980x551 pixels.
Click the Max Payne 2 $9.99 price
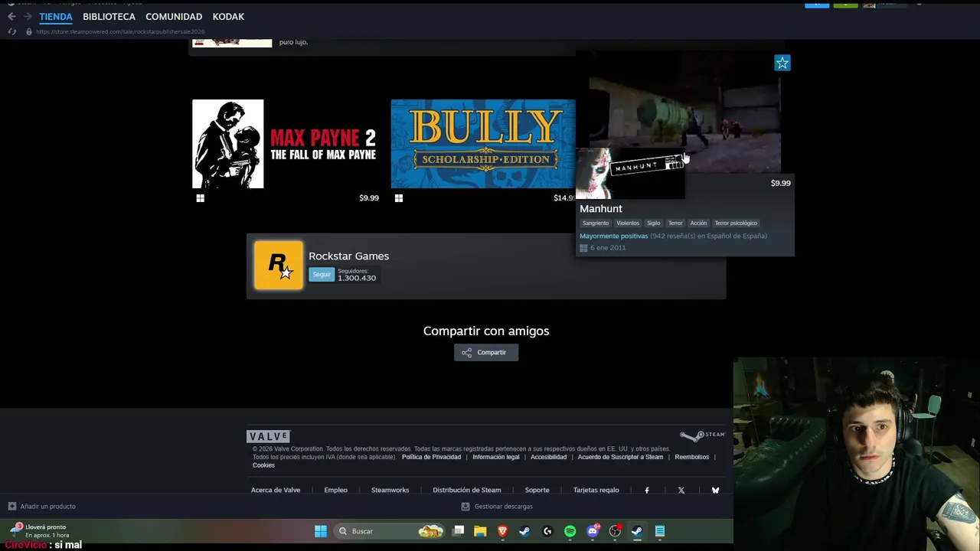pos(369,198)
